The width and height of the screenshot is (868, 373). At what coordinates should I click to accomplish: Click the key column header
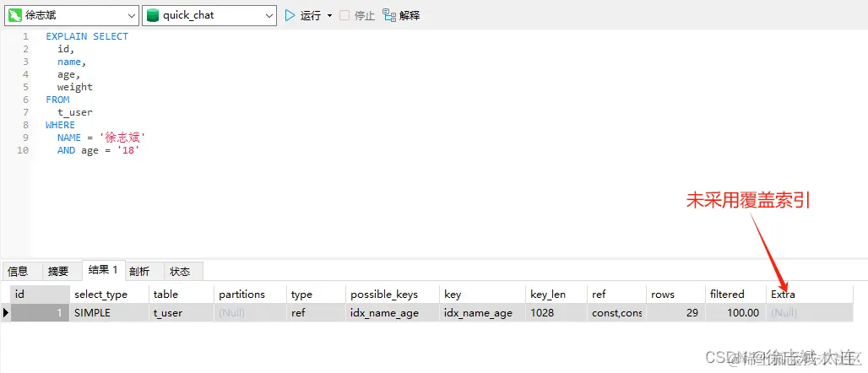click(x=482, y=295)
